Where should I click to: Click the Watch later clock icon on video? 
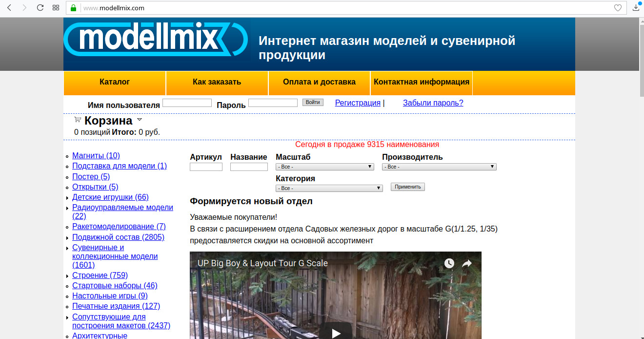click(x=449, y=263)
